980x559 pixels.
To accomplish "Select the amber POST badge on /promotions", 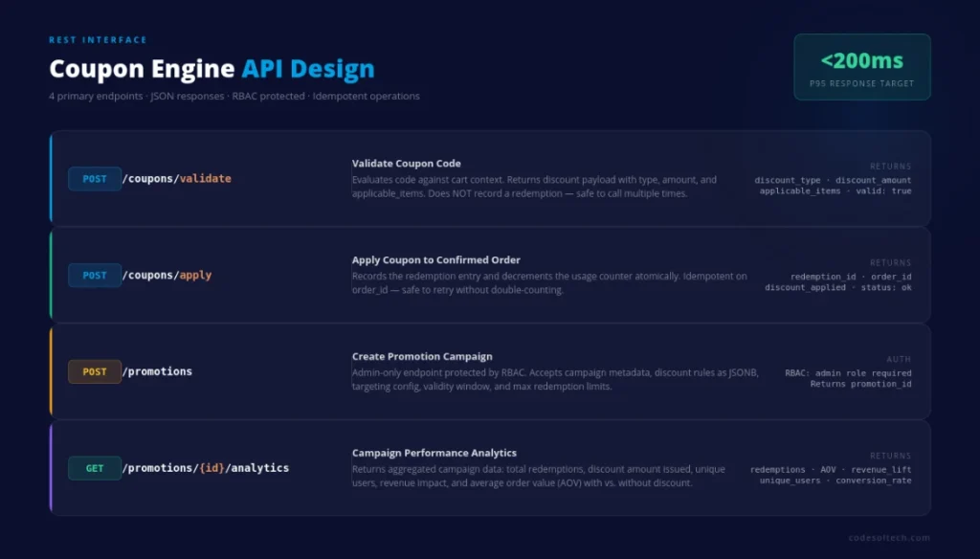I will (x=94, y=371).
